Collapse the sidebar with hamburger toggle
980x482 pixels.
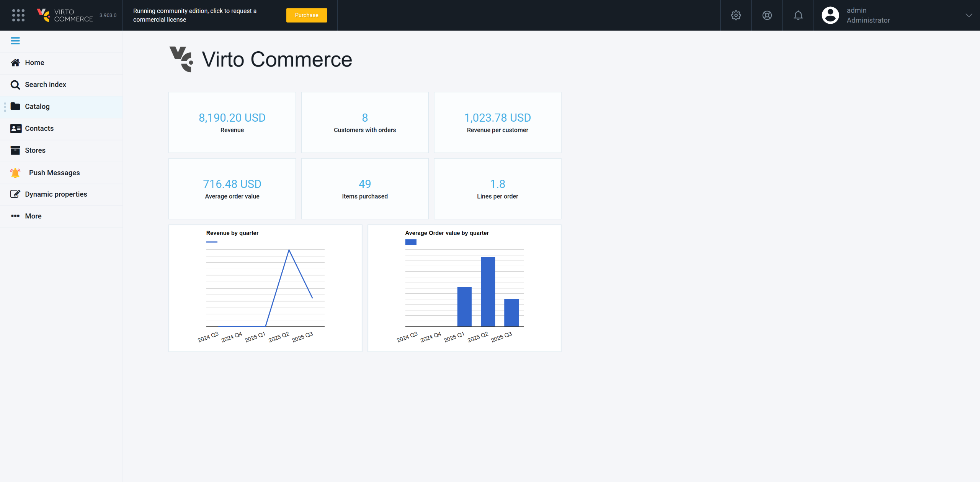pyautogui.click(x=15, y=41)
